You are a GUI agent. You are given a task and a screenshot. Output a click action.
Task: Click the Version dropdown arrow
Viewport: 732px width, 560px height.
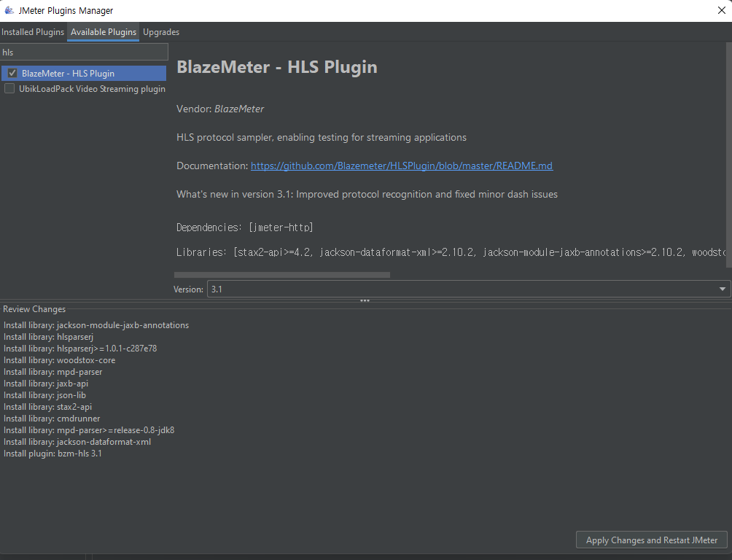[x=723, y=289]
